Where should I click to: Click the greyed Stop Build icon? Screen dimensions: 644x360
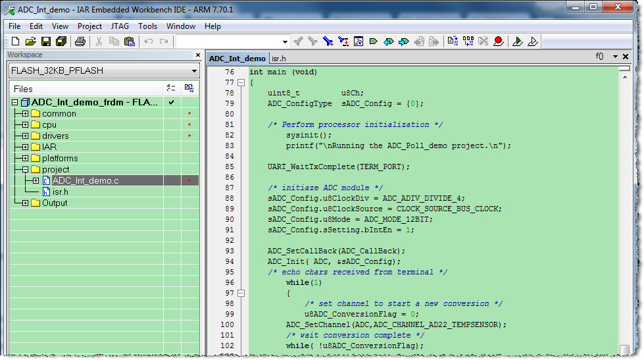pyautogui.click(x=483, y=41)
